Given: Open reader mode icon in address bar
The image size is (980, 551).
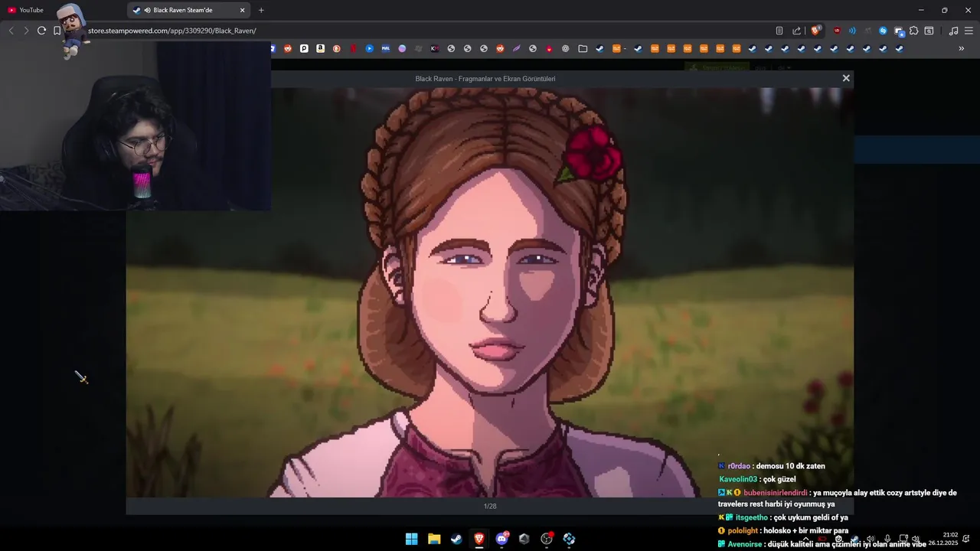Looking at the screenshot, I should [x=779, y=31].
